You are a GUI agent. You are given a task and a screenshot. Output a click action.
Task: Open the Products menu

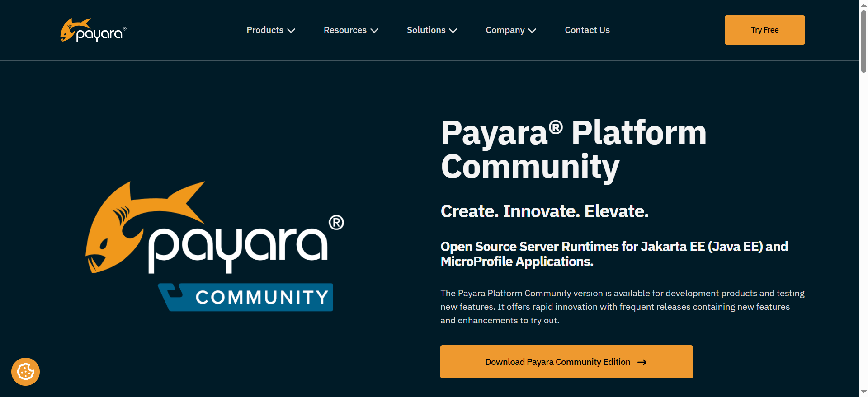(270, 30)
